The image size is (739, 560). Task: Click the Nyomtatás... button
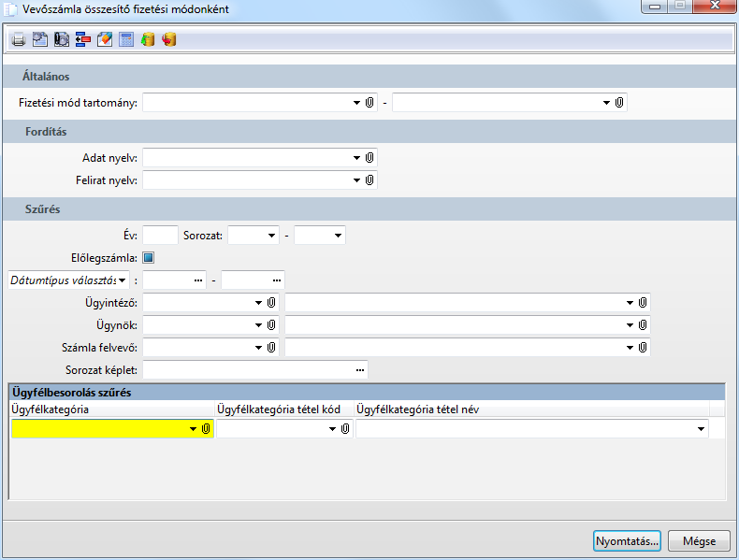click(627, 540)
